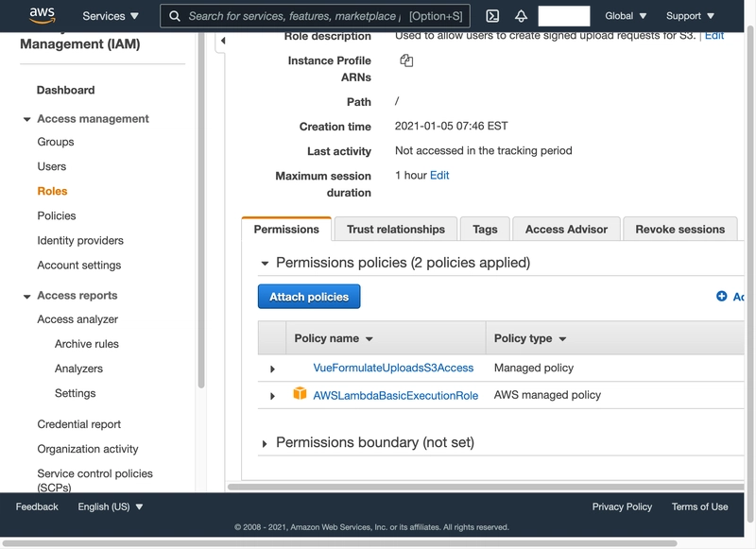Open Analyzers page

tap(78, 369)
